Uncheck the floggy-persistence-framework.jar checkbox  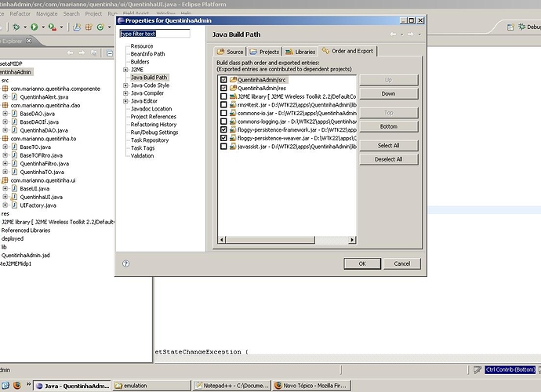[223, 129]
